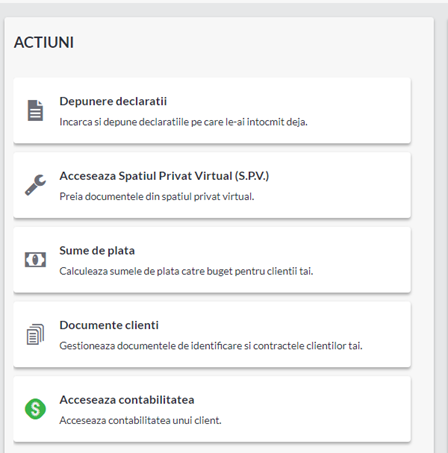Screen dimensions: 448x453
Task: Open Acceseaza Spatiul Privat Virtual (S.P.V.) title
Action: (x=164, y=176)
